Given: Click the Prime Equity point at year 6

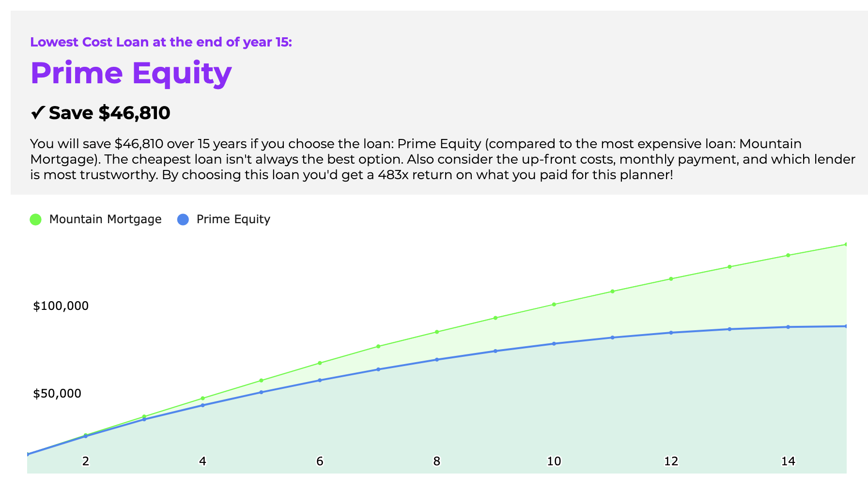Looking at the screenshot, I should pos(320,380).
